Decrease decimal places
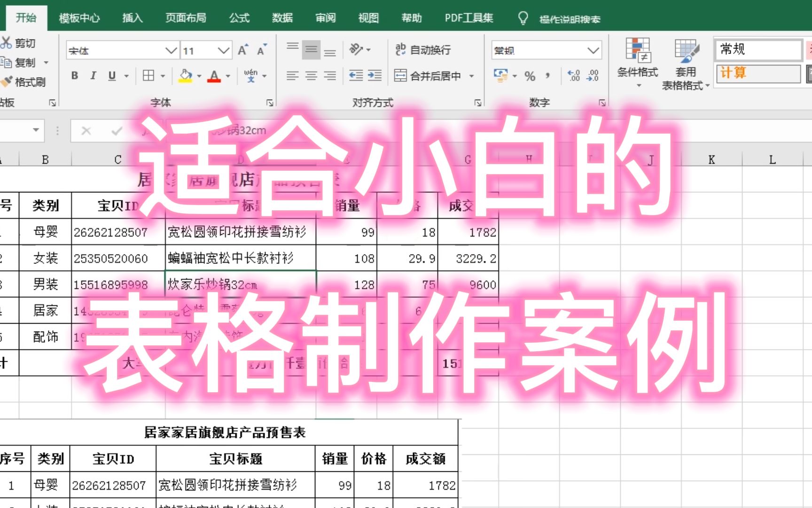 click(593, 75)
